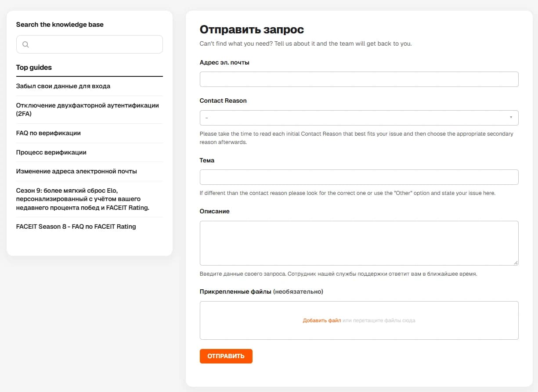The width and height of the screenshot is (538, 392).
Task: Click 'Please take the time to read' hint
Action: pyautogui.click(x=357, y=138)
